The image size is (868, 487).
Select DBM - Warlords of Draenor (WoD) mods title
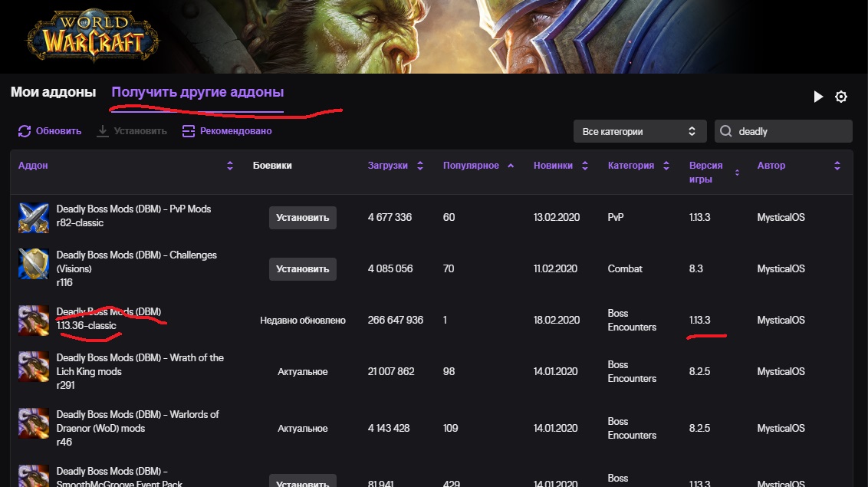137,421
